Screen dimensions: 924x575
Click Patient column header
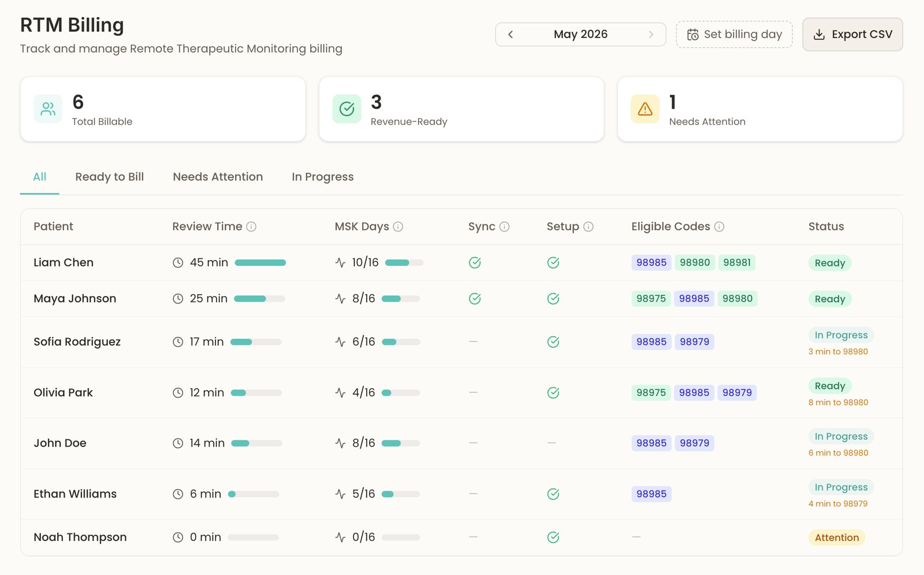pos(53,227)
